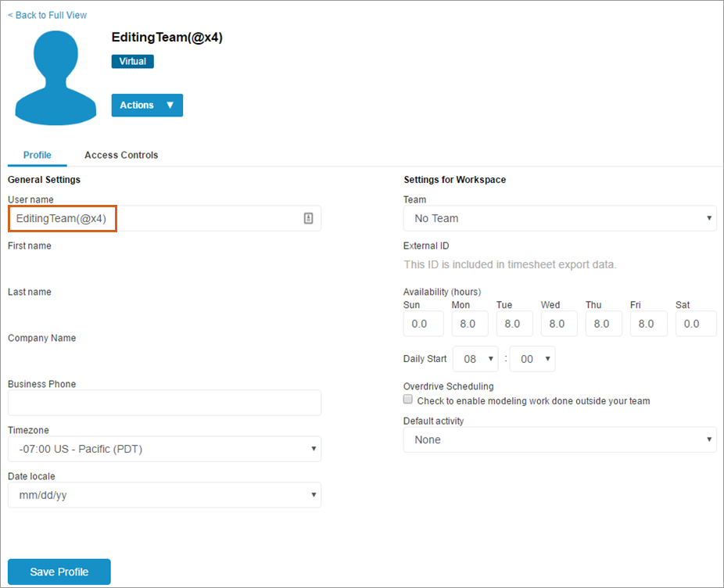Select the Profile tab

coord(38,155)
